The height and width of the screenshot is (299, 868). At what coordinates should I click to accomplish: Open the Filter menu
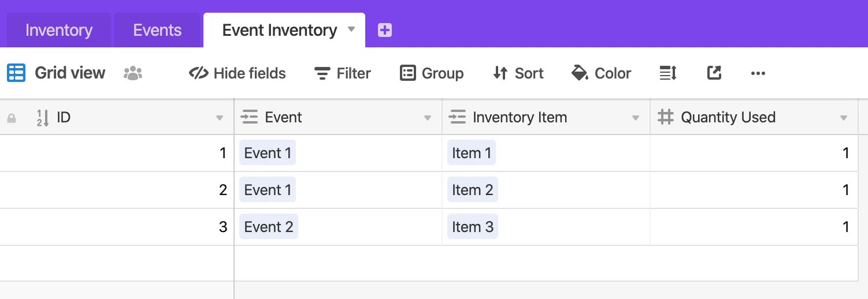(343, 73)
